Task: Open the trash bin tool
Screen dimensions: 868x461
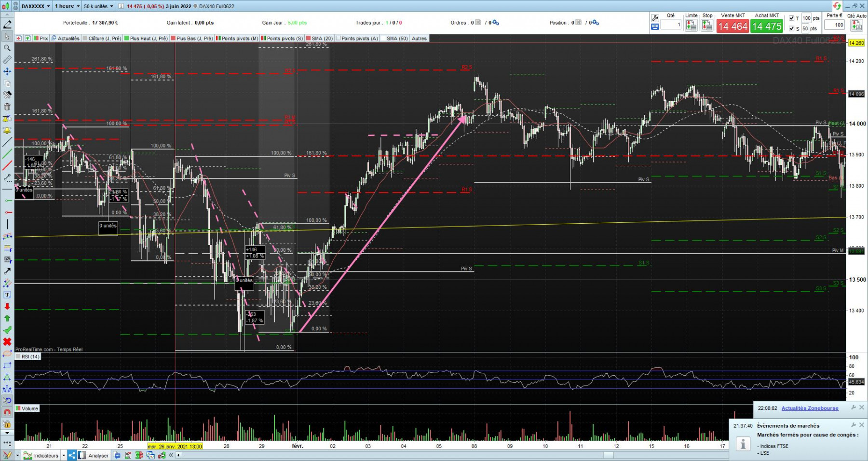Action: pyautogui.click(x=7, y=107)
